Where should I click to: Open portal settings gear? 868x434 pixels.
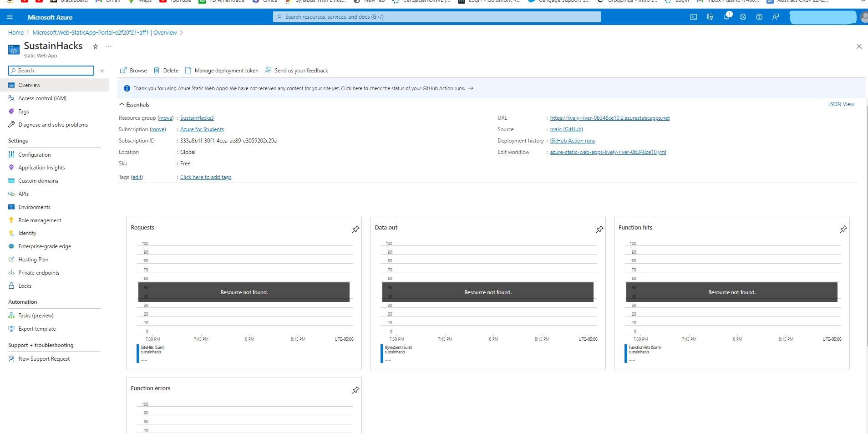click(x=743, y=17)
